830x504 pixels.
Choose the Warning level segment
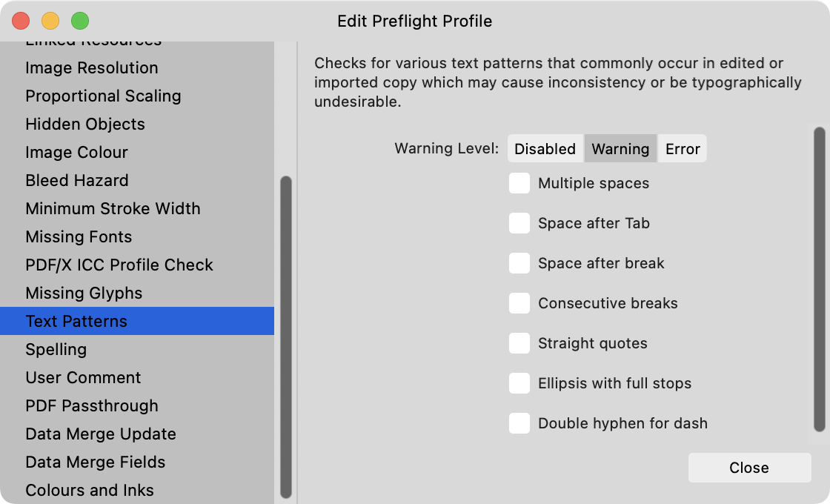click(620, 149)
